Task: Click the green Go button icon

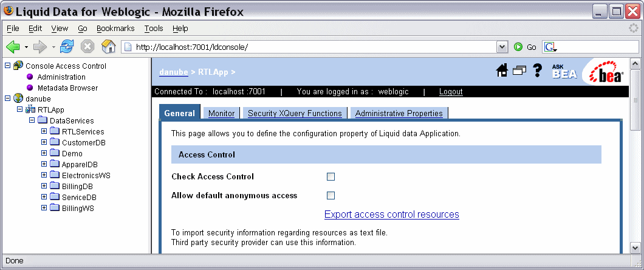Action: [x=518, y=47]
